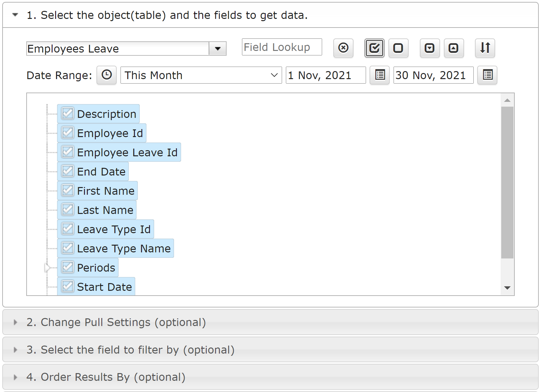Uncheck the Leave Type Name checkbox
Image resolution: width=541 pixels, height=392 pixels.
coord(68,248)
